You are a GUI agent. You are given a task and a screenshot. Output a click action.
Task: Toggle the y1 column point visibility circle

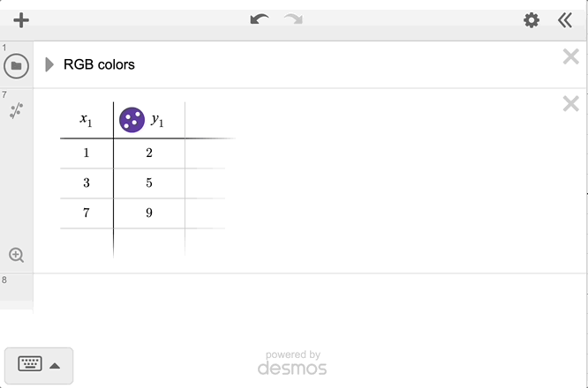click(x=132, y=120)
